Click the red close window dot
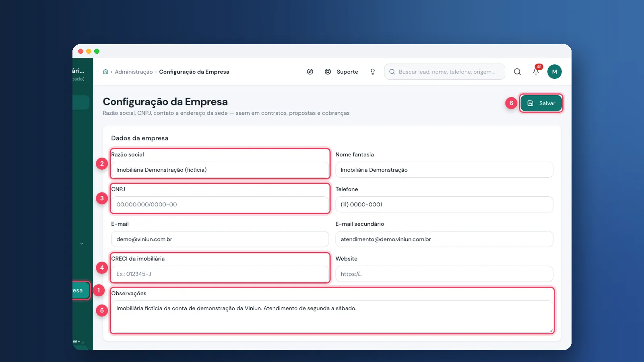This screenshot has height=362, width=644. click(x=81, y=51)
